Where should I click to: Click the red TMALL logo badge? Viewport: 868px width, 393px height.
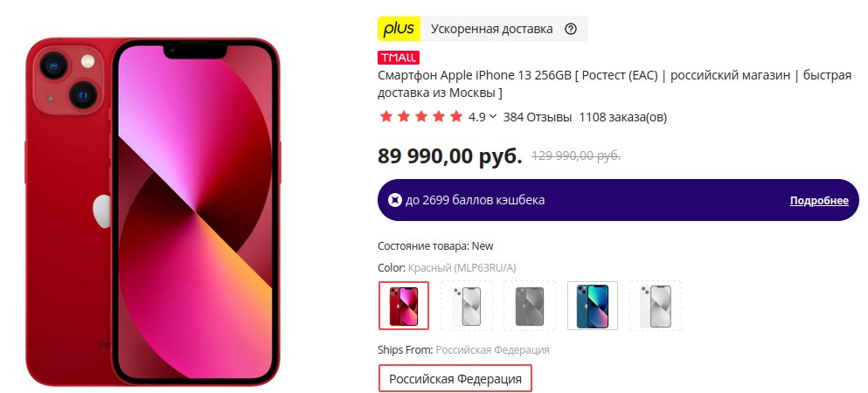(399, 58)
